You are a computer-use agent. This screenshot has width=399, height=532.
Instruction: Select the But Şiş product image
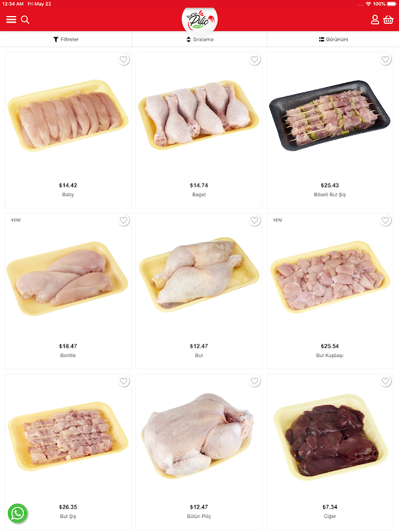pos(68,436)
